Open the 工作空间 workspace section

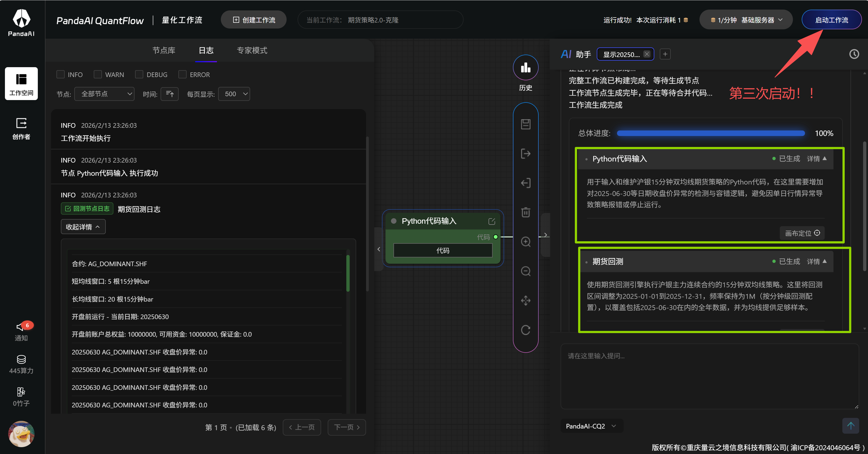(21, 84)
